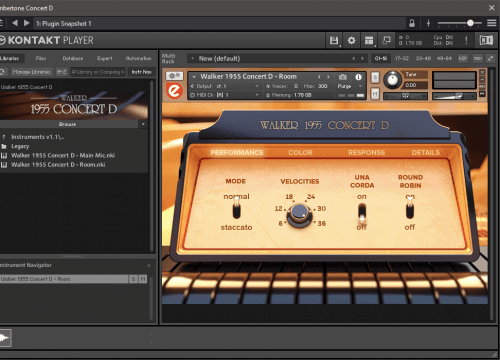Switch to the DETAILS page

pyautogui.click(x=426, y=153)
